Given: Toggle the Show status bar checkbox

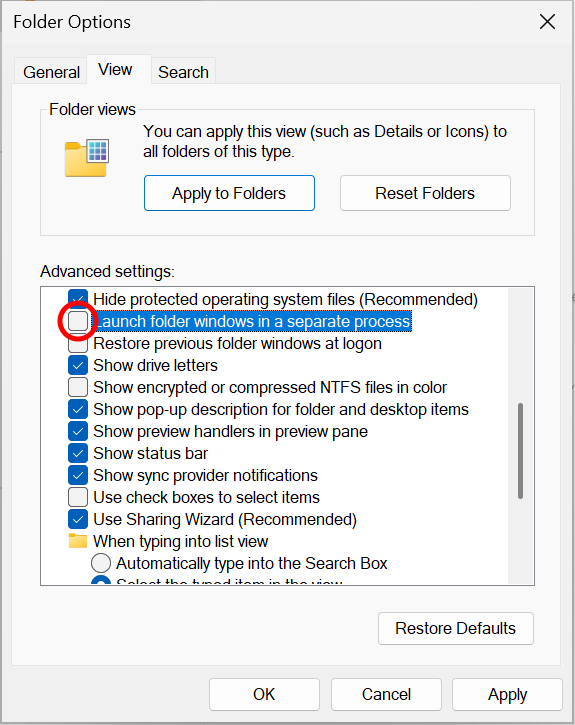Looking at the screenshot, I should coord(78,454).
